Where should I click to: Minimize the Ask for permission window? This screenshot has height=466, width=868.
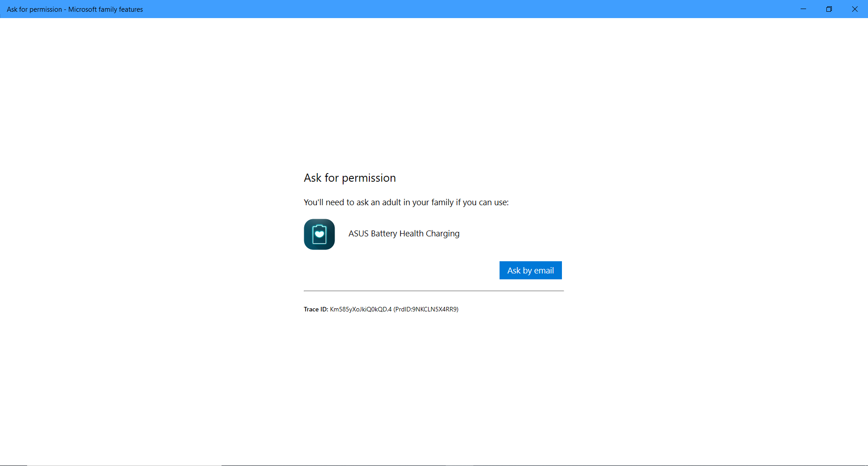803,9
